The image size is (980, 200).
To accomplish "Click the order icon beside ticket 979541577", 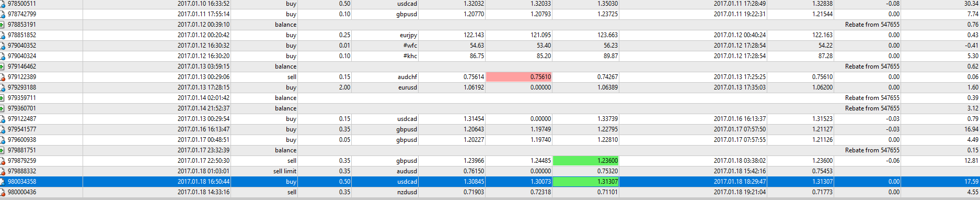I will (2, 129).
